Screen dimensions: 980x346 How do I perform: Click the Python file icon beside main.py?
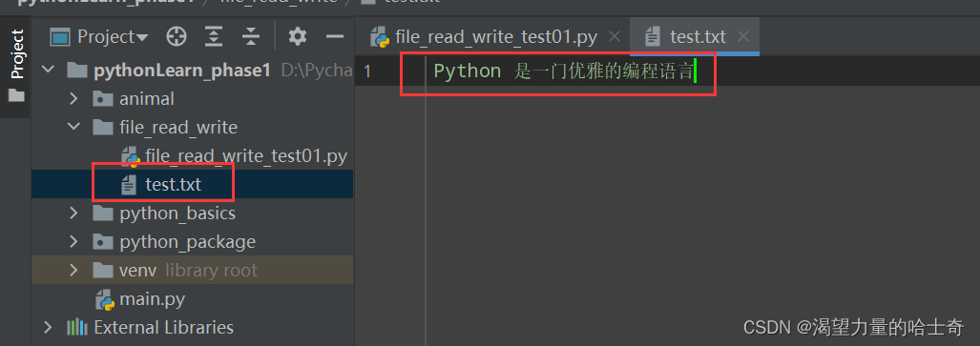click(104, 300)
